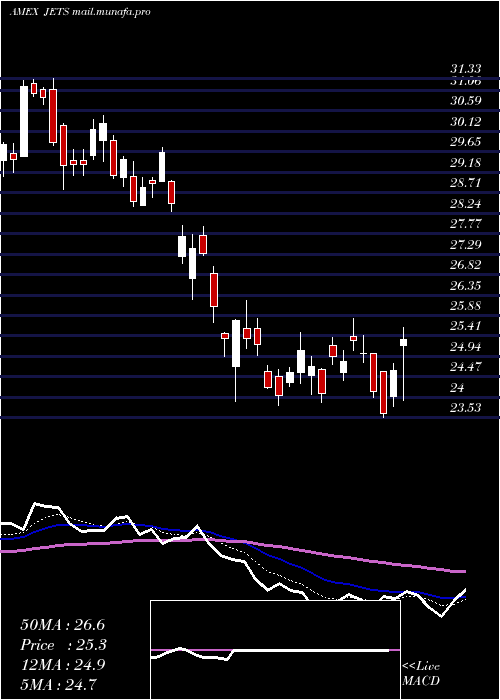Screen dimensions: 500x700
Task: Click the 30.59 price axis label
Action: tap(465, 101)
